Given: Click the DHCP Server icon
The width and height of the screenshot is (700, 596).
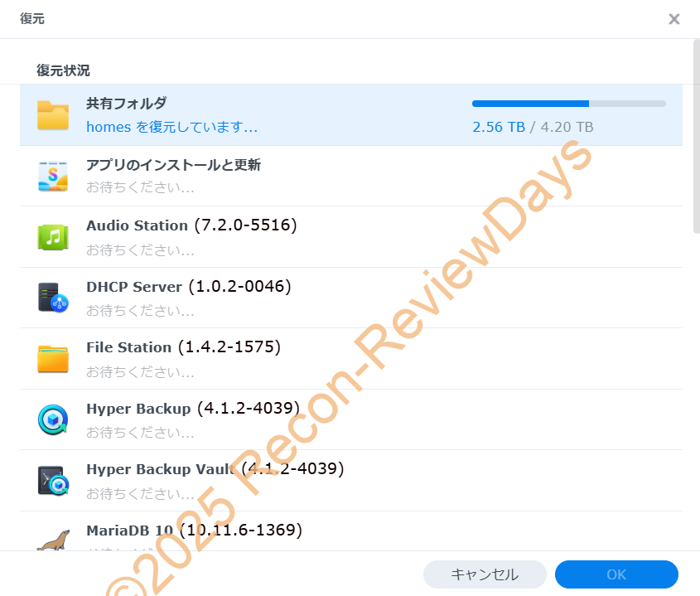Looking at the screenshot, I should pos(53,298).
